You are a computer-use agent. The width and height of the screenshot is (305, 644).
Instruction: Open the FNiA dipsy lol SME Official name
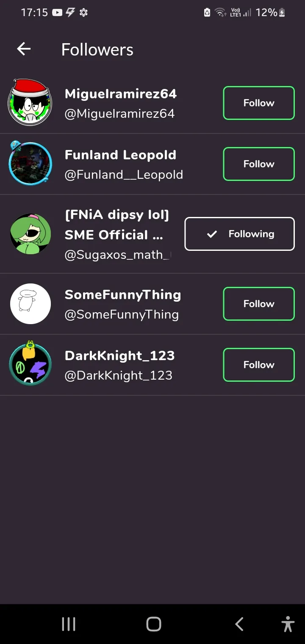point(116,225)
